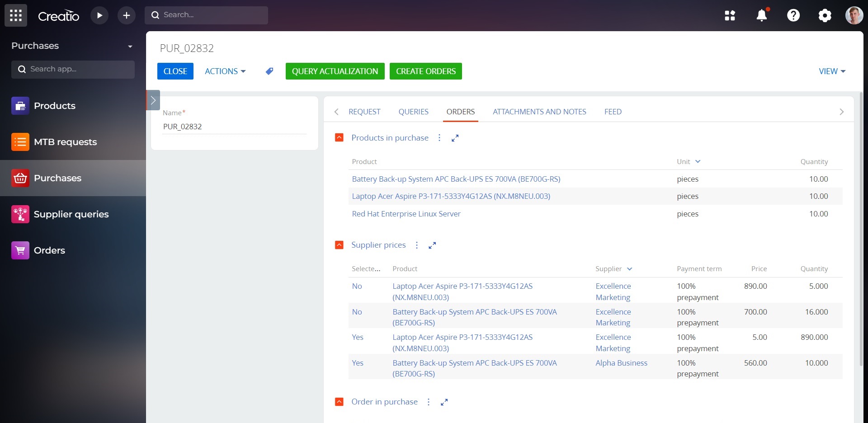
Task: Open the Supplier queries section label
Action: [x=71, y=214]
